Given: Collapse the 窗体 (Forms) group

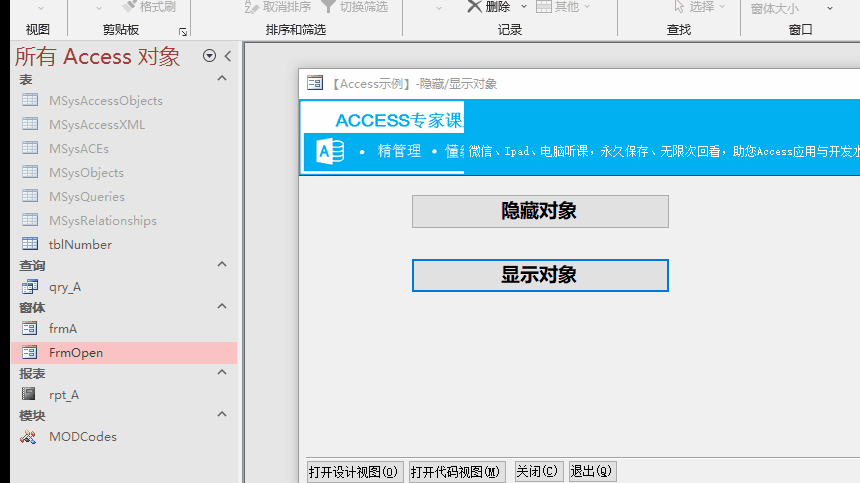Looking at the screenshot, I should coord(222,306).
